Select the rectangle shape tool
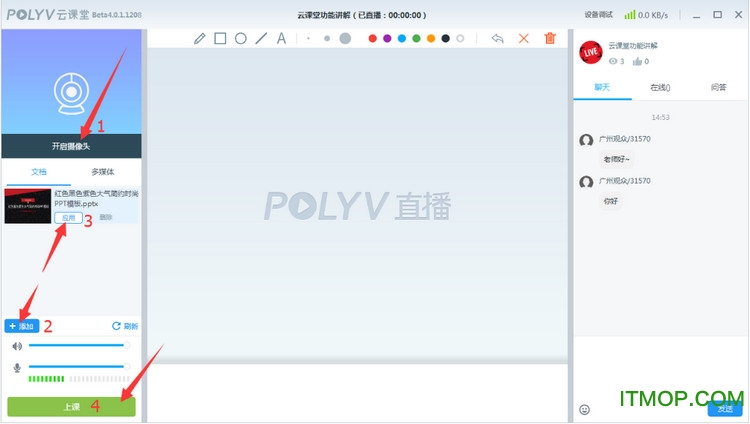Viewport: 750px width, 424px height. [220, 38]
